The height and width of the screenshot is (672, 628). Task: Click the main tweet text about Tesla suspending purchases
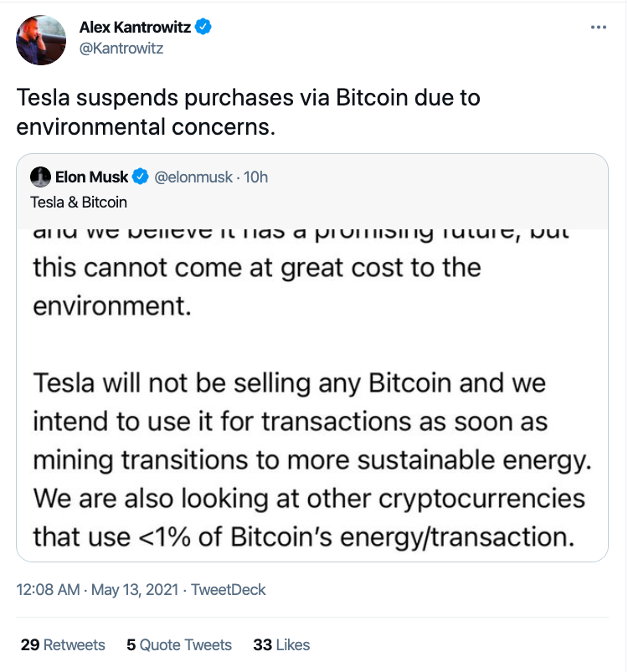250,114
